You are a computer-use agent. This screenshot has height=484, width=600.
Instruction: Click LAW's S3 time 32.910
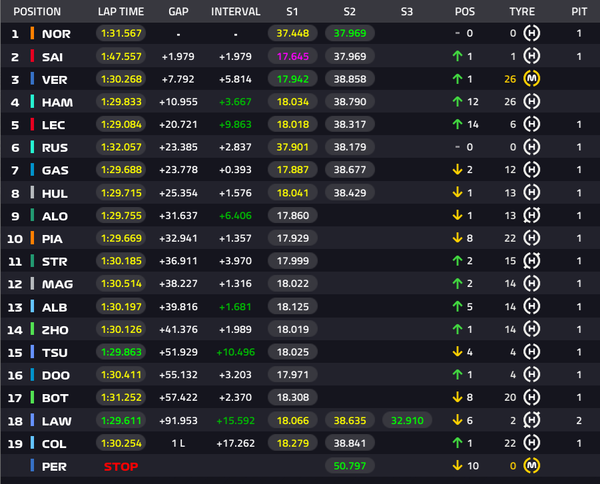click(x=405, y=420)
